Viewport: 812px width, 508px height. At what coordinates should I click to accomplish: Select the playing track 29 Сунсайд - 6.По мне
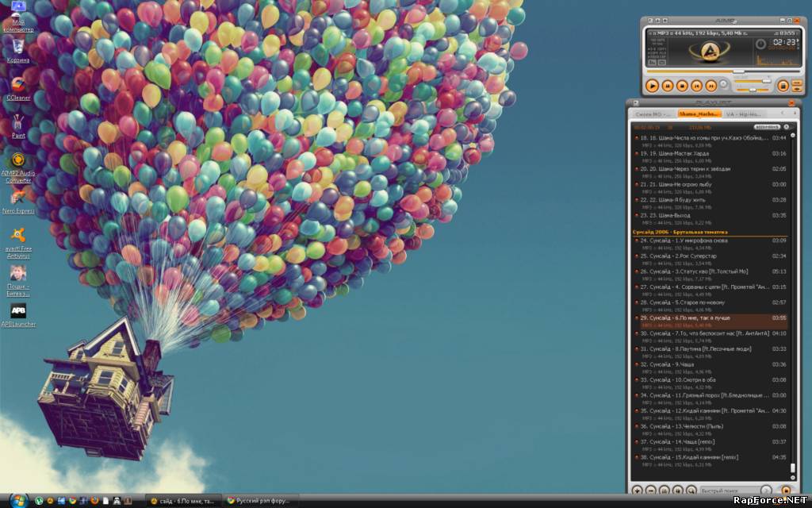point(710,321)
